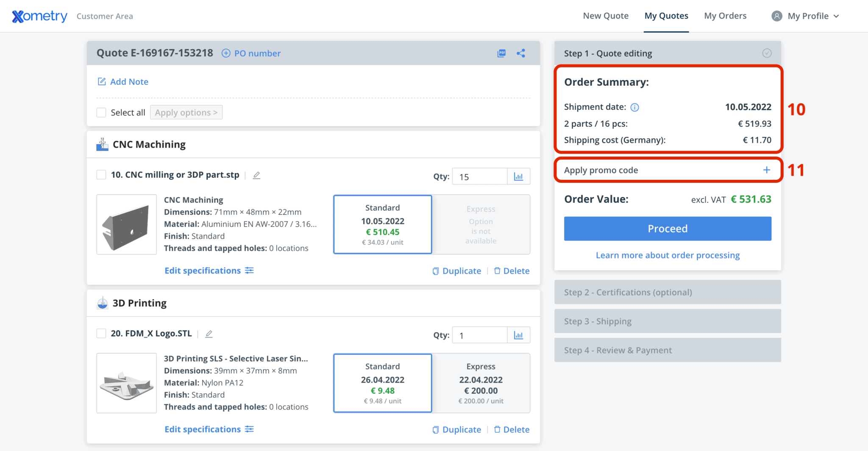Share the quote via the share icon

(521, 53)
